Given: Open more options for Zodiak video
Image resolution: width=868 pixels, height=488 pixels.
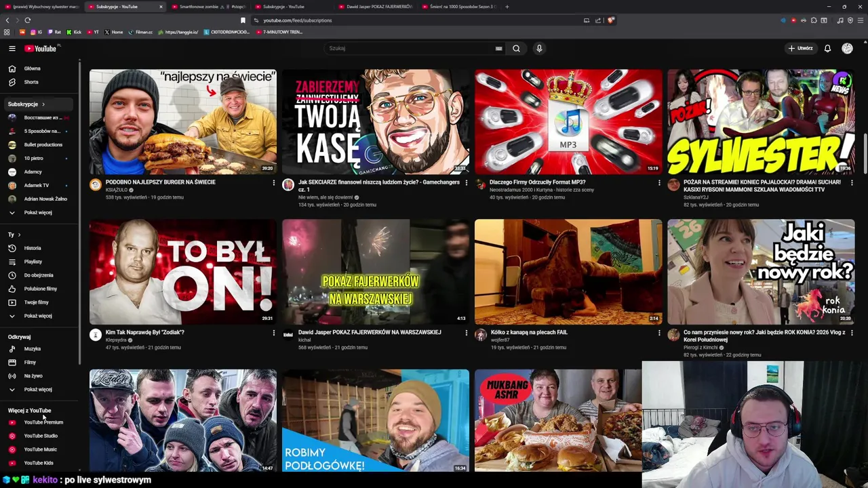Looking at the screenshot, I should (x=274, y=333).
